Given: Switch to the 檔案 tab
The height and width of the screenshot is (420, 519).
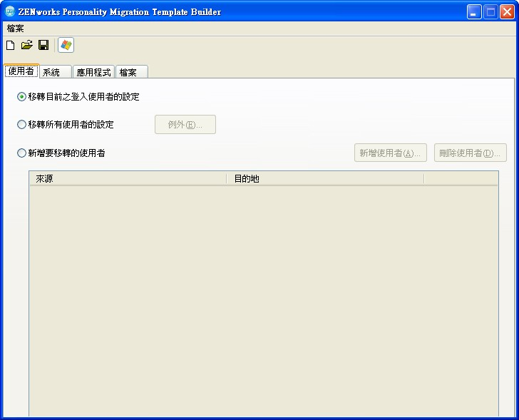Looking at the screenshot, I should pyautogui.click(x=132, y=72).
